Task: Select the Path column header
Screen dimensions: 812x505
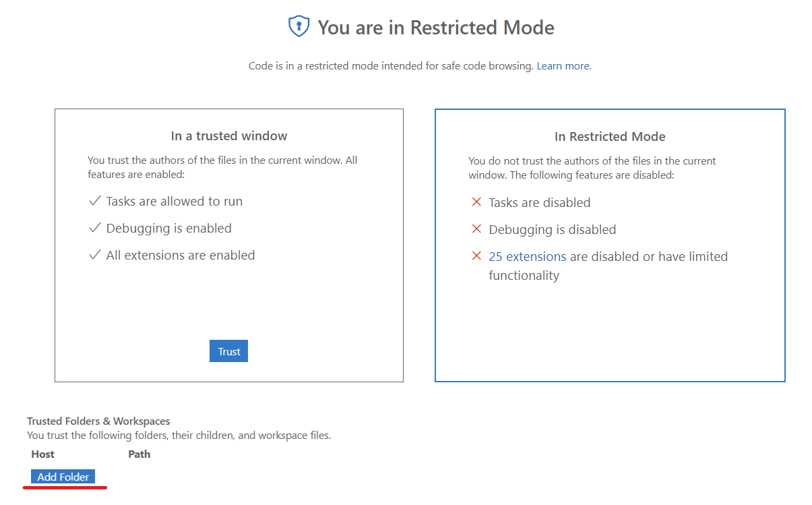Action: click(x=139, y=454)
